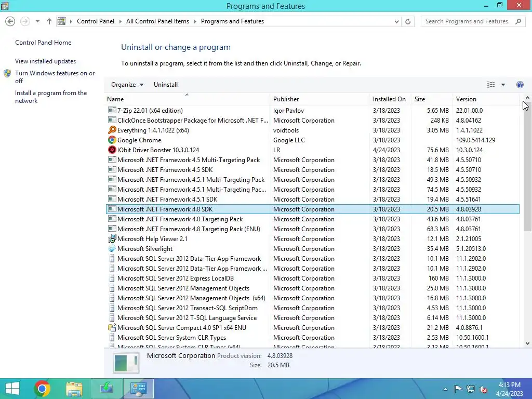Open the Windows Start button

click(12, 389)
